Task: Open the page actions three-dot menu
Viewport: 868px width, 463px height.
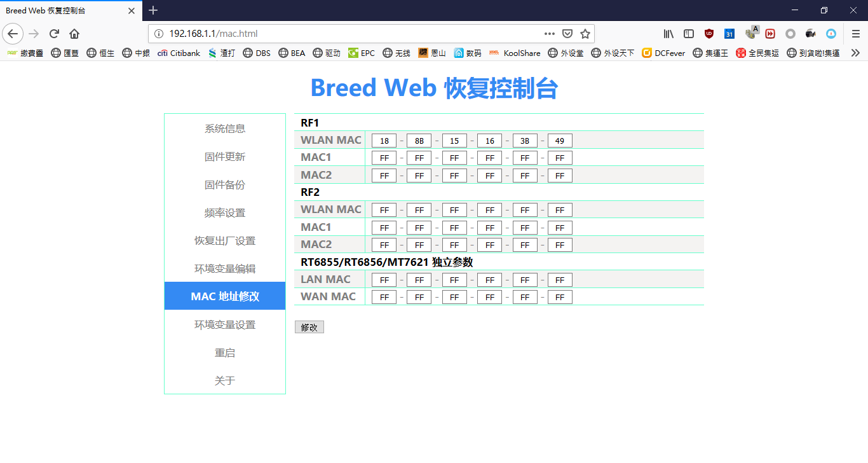Action: click(x=550, y=34)
